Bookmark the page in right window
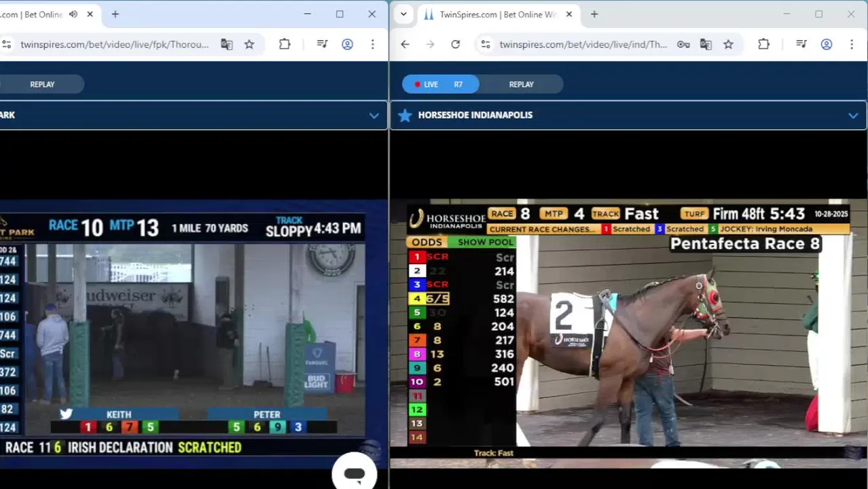This screenshot has height=489, width=868. click(x=728, y=44)
